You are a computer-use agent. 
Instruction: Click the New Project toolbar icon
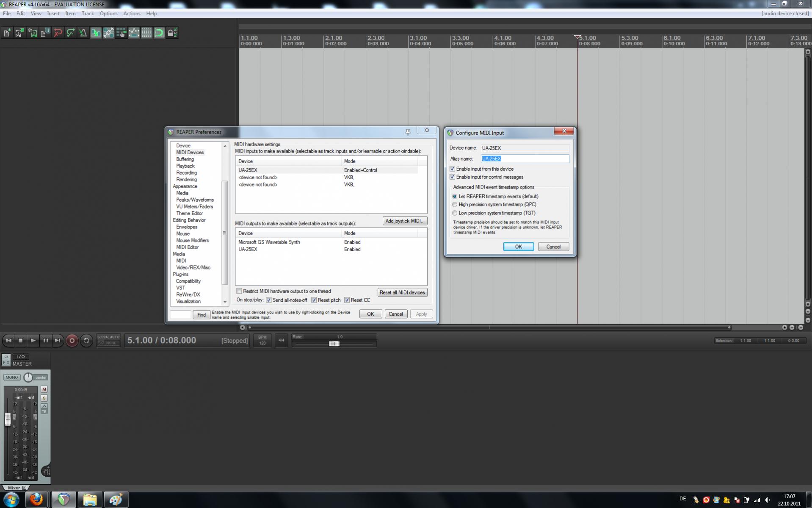click(7, 33)
